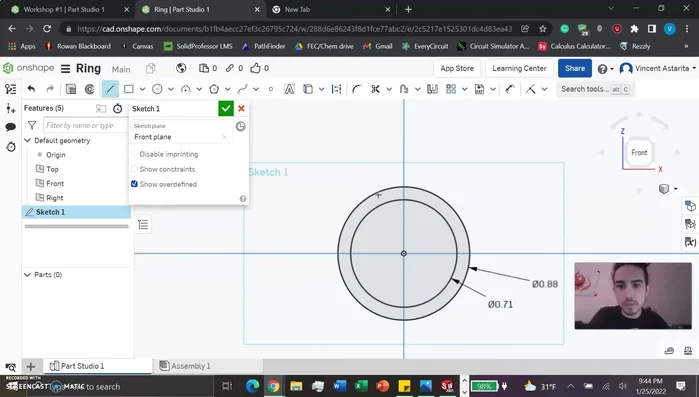
Task: Open the onshape hamburger document menu
Action: [66, 69]
